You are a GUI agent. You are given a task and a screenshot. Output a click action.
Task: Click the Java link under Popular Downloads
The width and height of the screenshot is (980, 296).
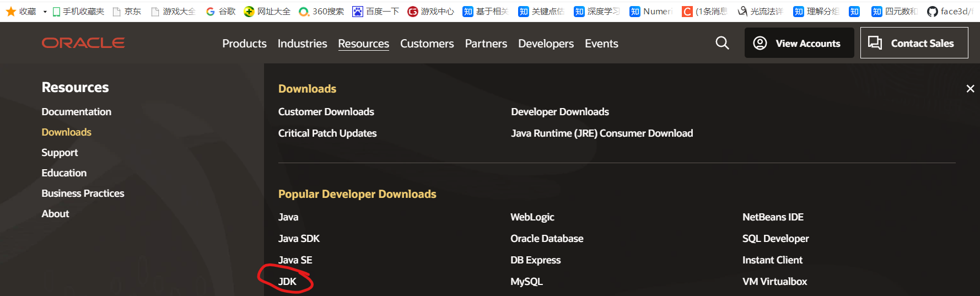click(288, 217)
